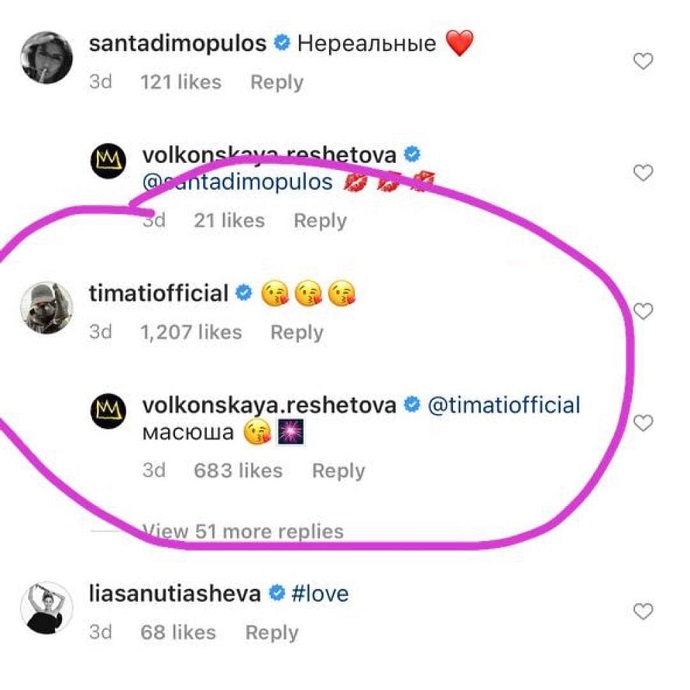Expand View 51 more replies
Viewport: 690px width, 690px height.
pyautogui.click(x=243, y=531)
